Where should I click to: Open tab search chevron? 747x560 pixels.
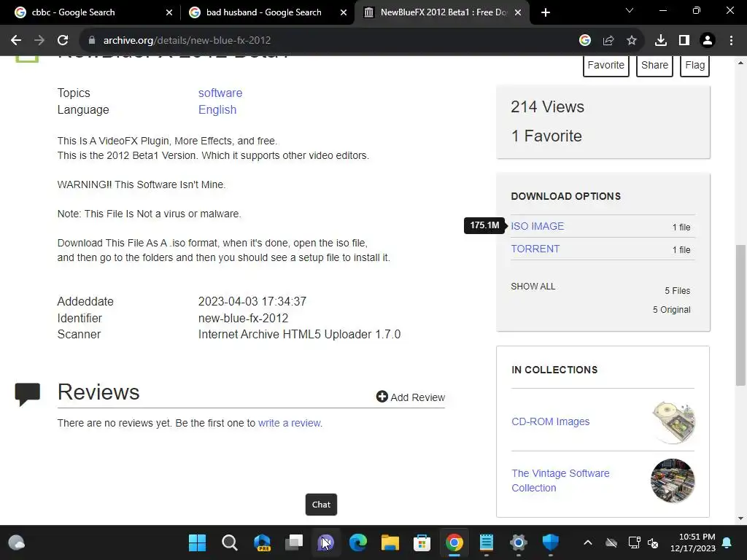tap(630, 10)
